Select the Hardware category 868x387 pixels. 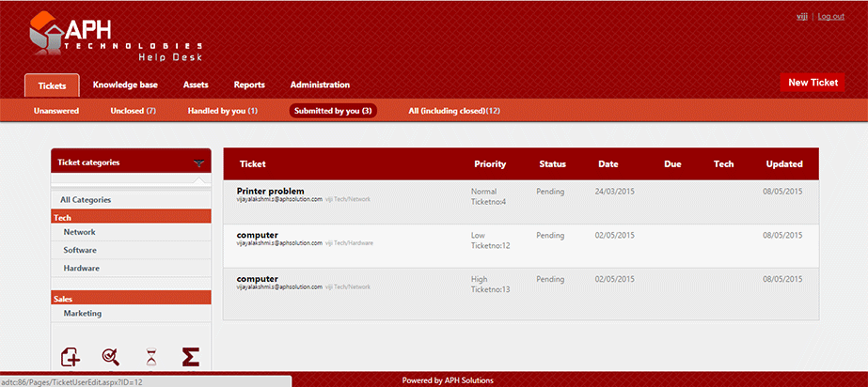[x=82, y=269]
